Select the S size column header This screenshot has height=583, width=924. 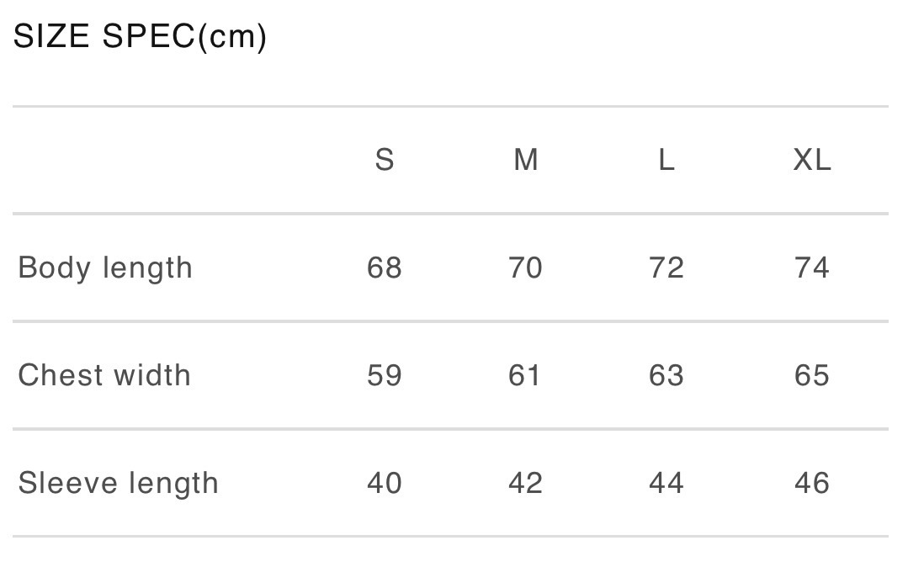coord(385,159)
